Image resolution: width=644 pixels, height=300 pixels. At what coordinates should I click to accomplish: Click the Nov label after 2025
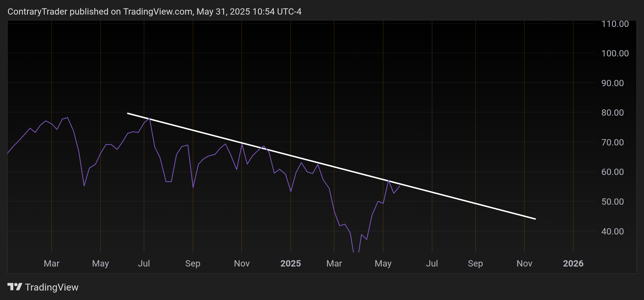tap(524, 263)
